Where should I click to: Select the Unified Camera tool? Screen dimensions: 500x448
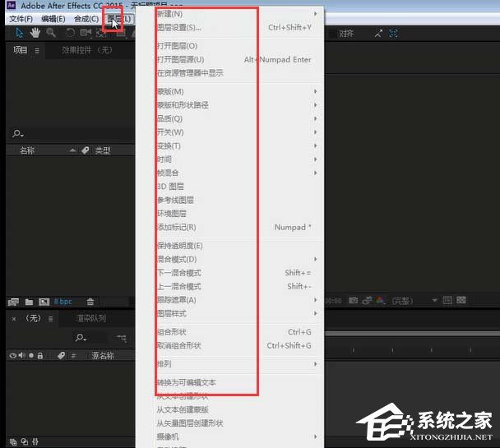[x=86, y=33]
